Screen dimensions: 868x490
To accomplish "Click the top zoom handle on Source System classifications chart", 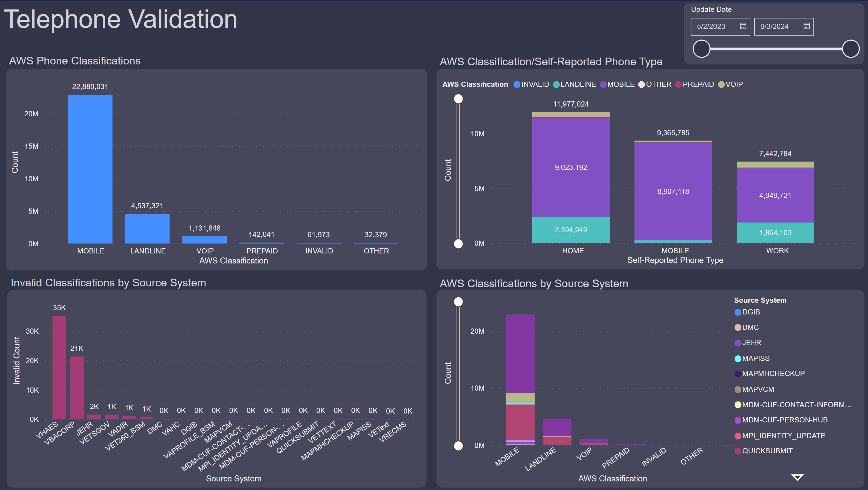I will [x=458, y=302].
